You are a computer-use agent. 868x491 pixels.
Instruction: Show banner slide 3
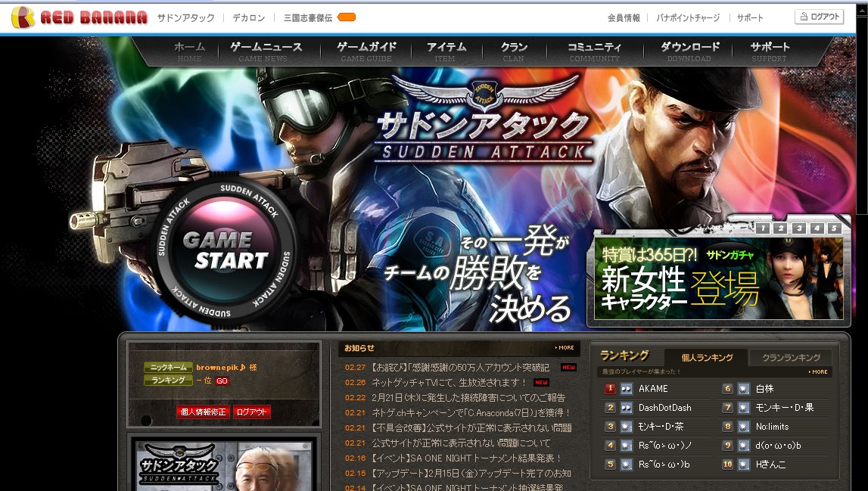799,228
